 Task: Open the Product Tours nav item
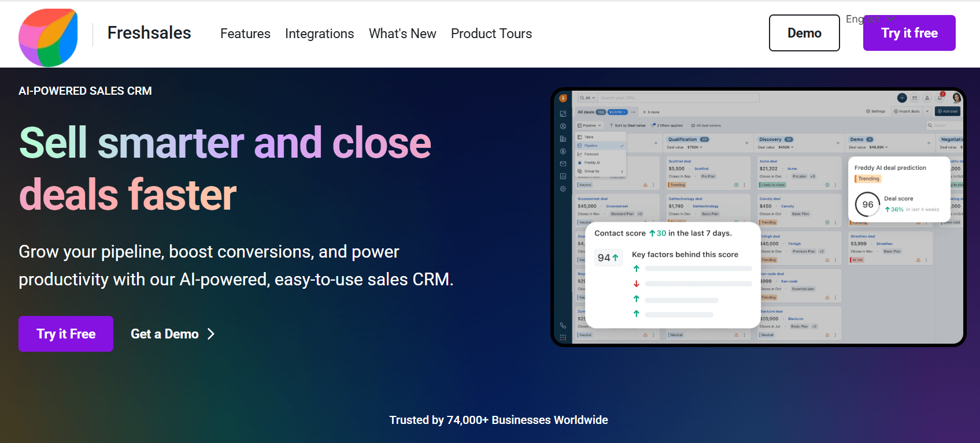tap(491, 33)
